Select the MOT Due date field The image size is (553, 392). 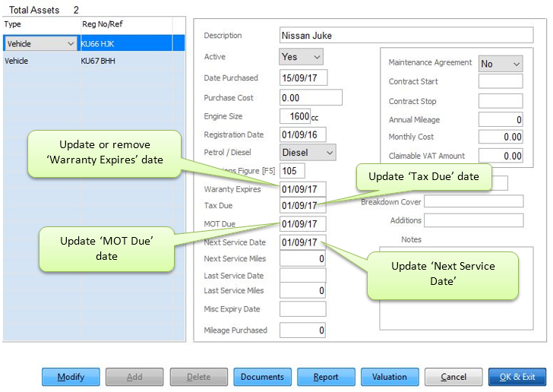click(303, 224)
